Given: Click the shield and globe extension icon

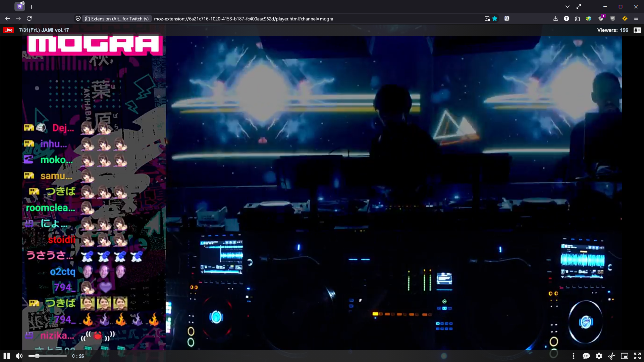Looking at the screenshot, I should coord(589,19).
